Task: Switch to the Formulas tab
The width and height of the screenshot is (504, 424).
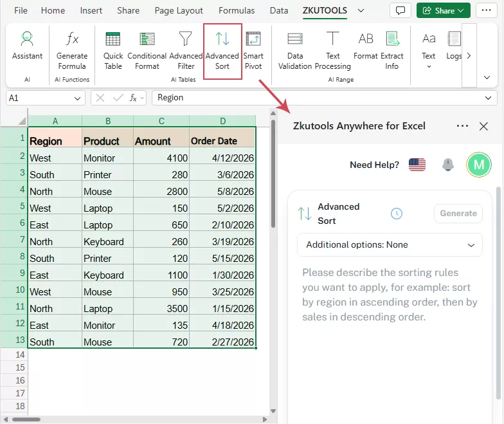Action: click(x=237, y=10)
